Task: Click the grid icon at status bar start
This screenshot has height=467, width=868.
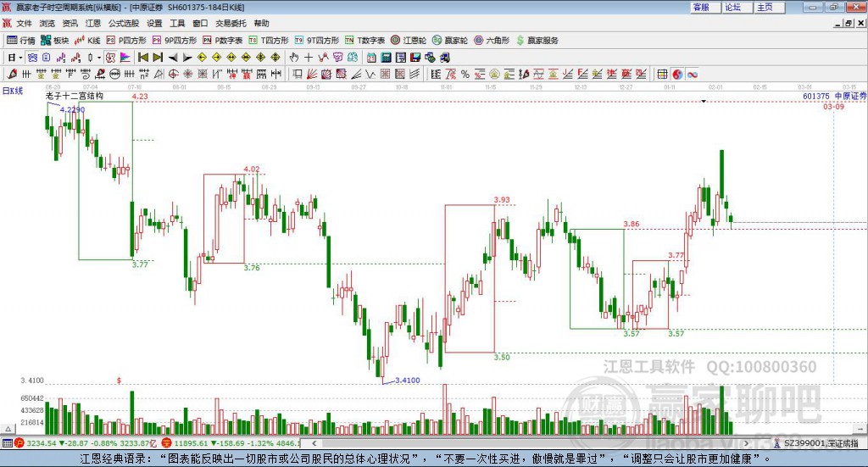Action: point(7,443)
